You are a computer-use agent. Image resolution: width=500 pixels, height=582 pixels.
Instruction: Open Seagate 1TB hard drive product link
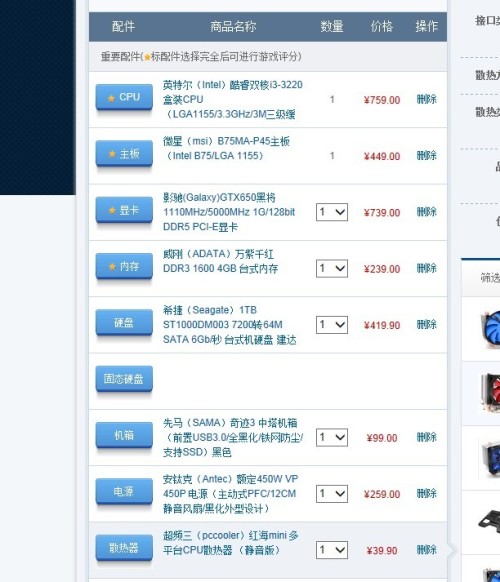229,325
